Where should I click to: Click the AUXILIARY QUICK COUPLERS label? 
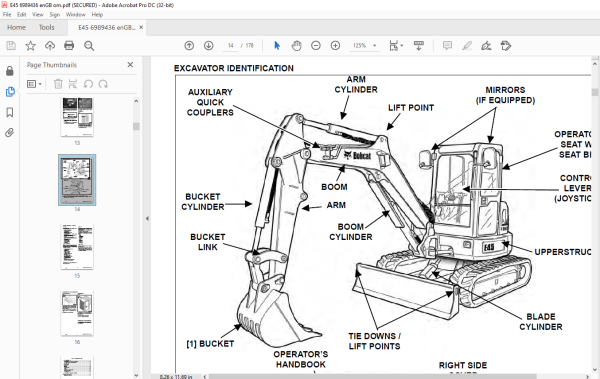210,102
